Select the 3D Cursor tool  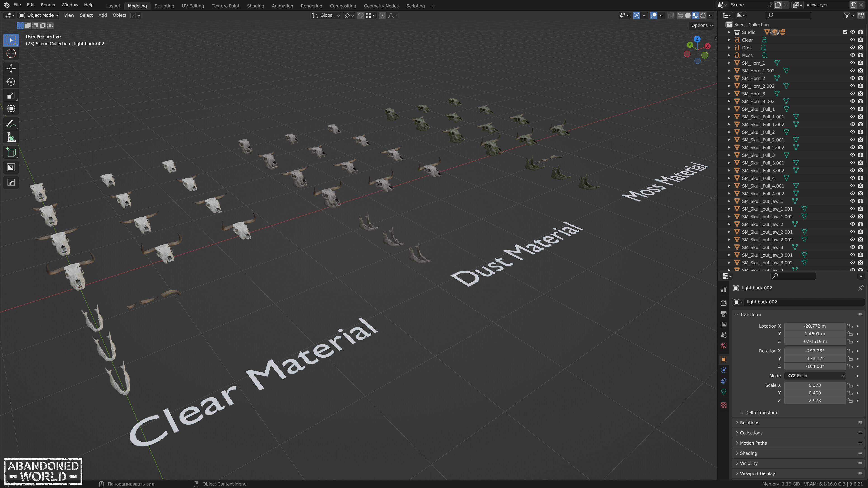pos(11,54)
